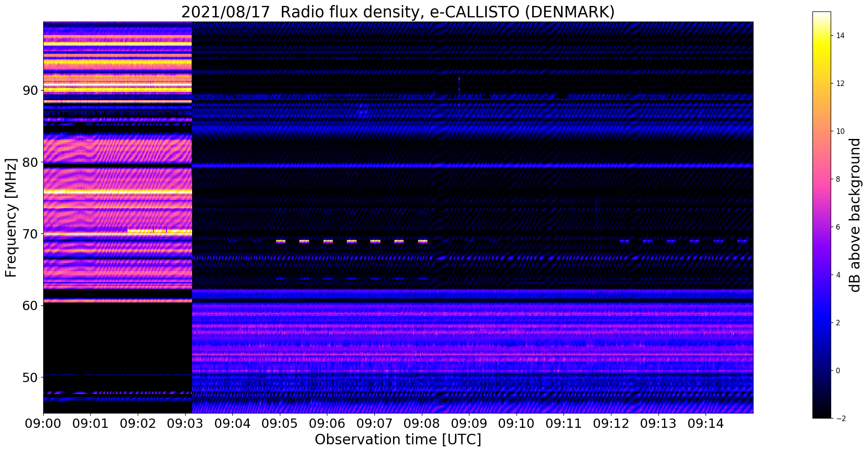Viewport: 868px width, 452px height.
Task: Click the 09:14 time tick label
Action: point(706,424)
